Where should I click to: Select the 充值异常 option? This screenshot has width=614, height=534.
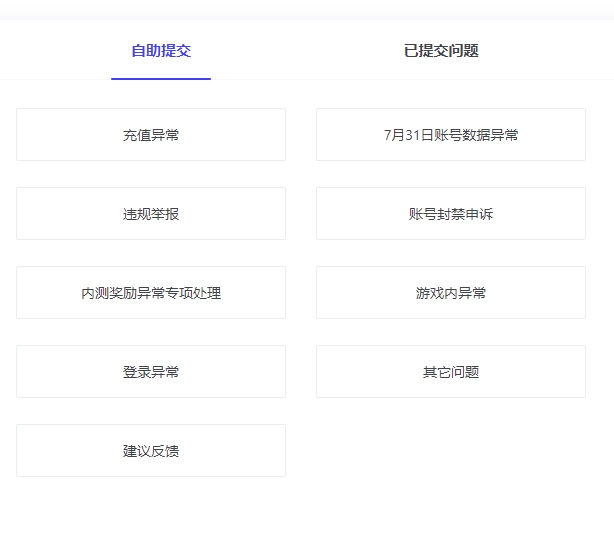point(151,135)
